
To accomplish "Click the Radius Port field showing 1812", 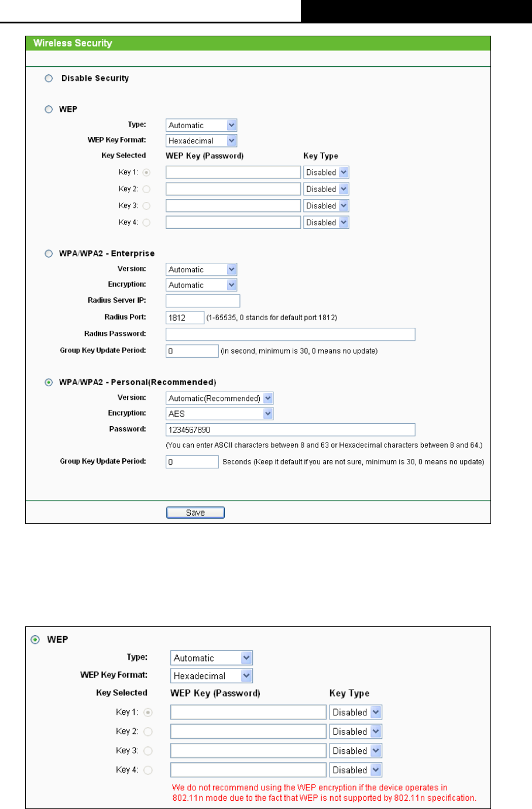I will coord(185,317).
